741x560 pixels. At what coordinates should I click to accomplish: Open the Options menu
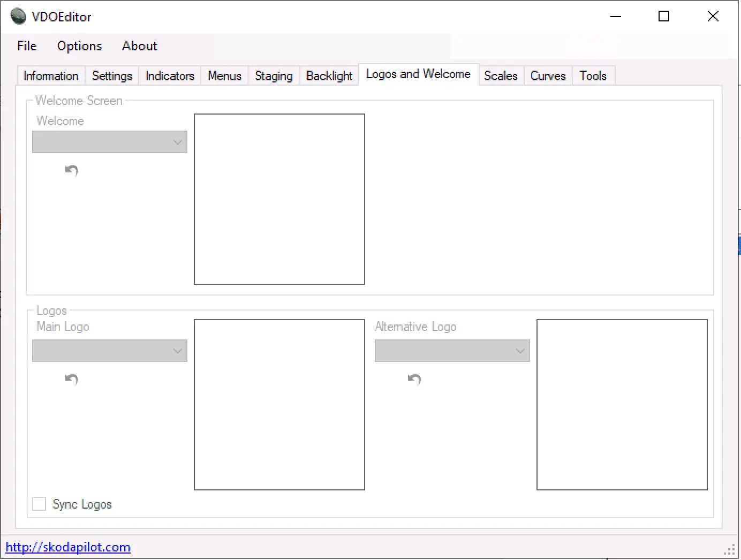click(79, 46)
